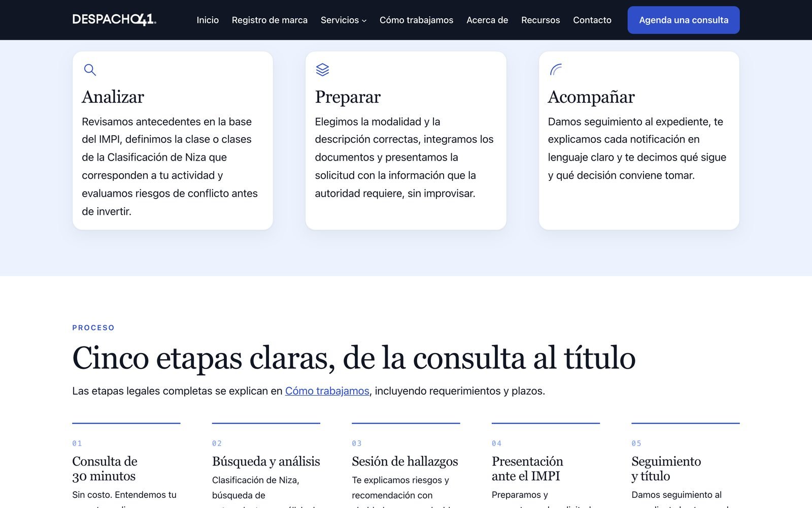Go to Inicio in the navbar

tap(208, 20)
